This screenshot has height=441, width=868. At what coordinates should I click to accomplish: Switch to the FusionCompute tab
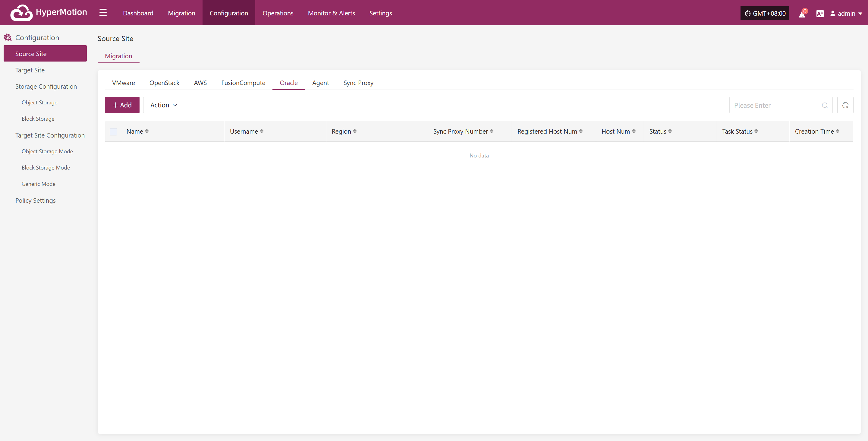pyautogui.click(x=243, y=83)
